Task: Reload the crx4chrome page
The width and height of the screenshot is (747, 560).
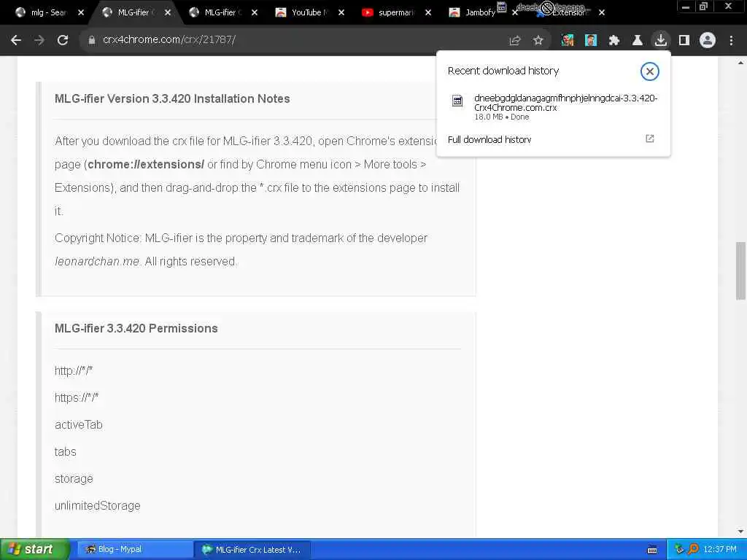Action: (x=63, y=41)
